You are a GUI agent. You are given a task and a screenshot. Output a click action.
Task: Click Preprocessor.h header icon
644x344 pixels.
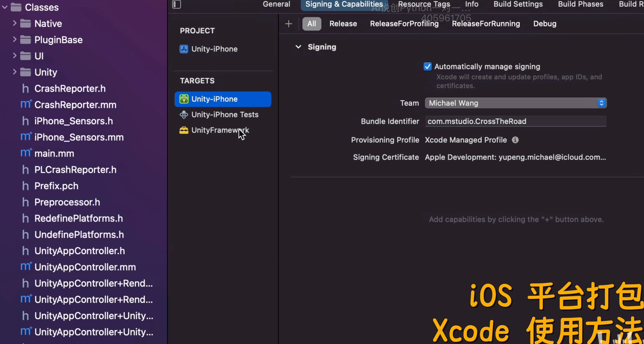[x=26, y=202]
